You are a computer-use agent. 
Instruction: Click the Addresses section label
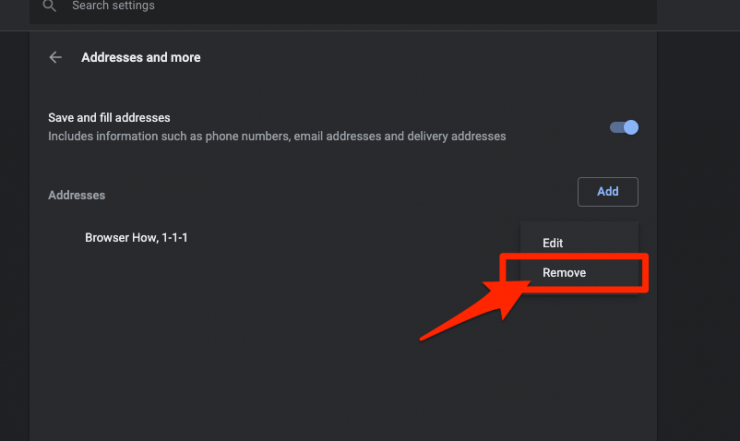click(76, 195)
